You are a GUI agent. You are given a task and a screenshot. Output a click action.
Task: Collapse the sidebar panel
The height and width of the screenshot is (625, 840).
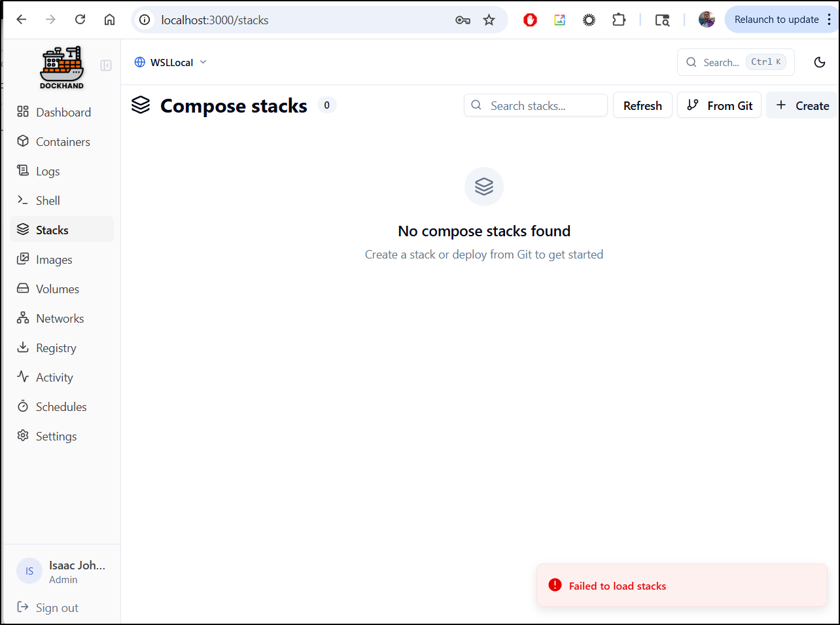click(106, 65)
